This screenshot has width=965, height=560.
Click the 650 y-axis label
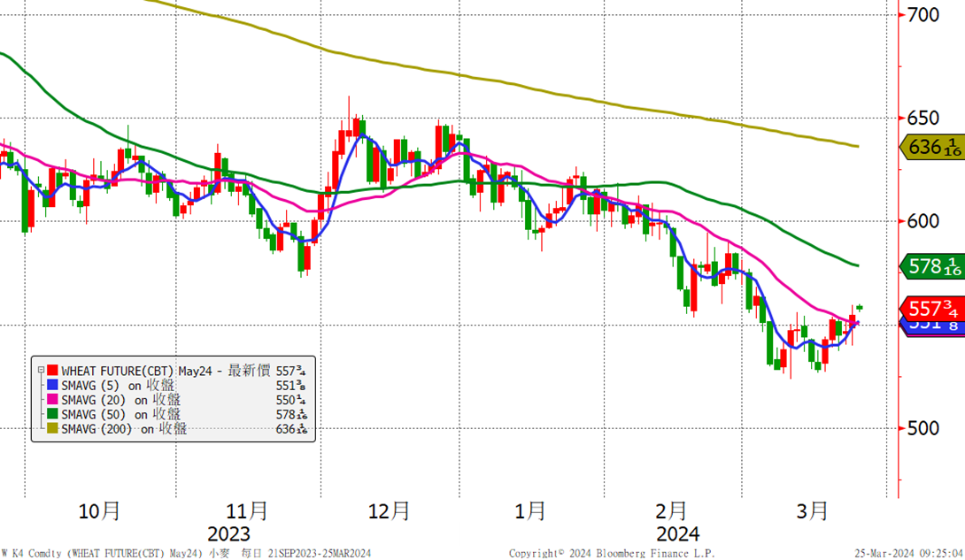(923, 118)
